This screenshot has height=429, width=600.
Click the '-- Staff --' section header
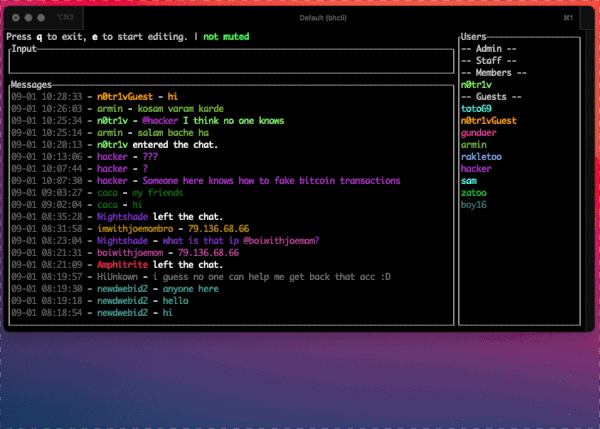[488, 60]
